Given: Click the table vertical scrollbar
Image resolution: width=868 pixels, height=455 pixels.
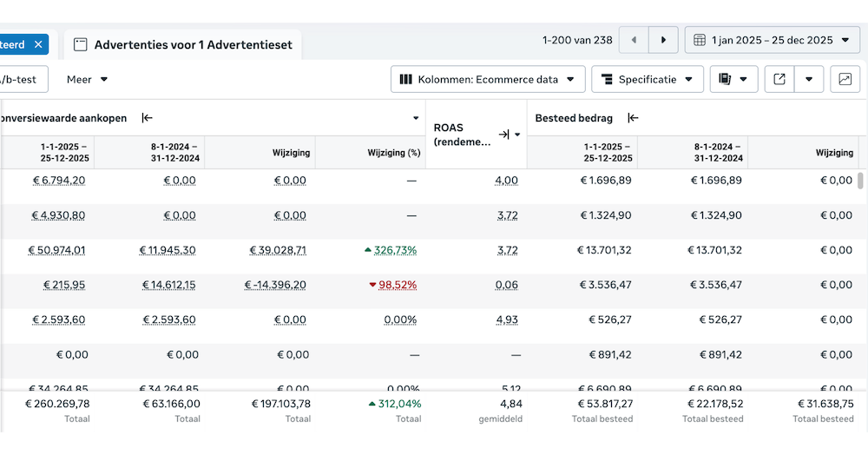Looking at the screenshot, I should tap(861, 181).
